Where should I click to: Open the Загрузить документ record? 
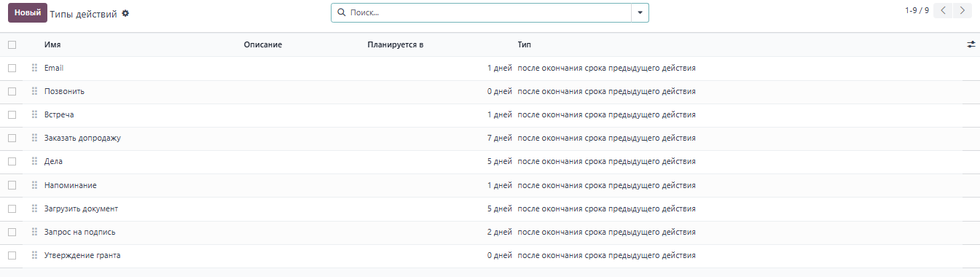pyautogui.click(x=81, y=208)
